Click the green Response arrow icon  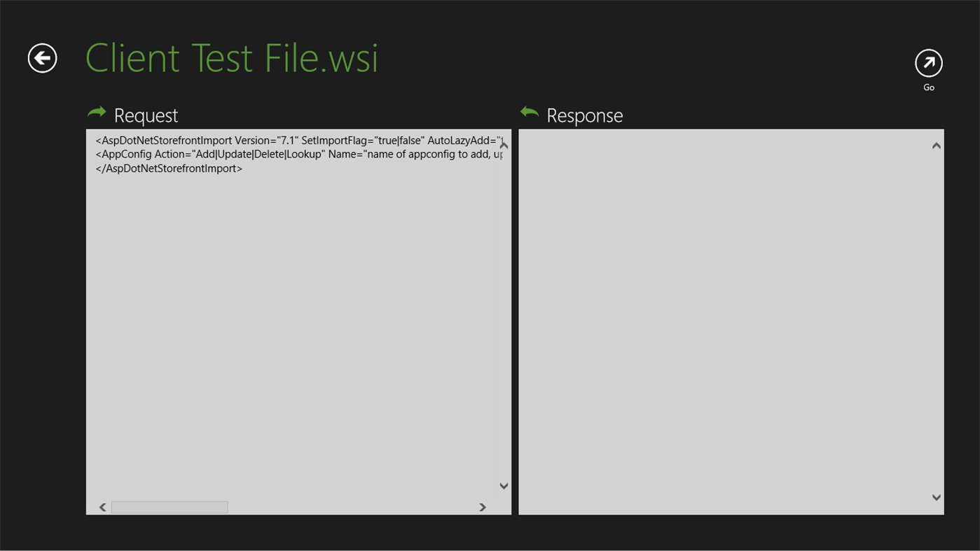(x=530, y=112)
